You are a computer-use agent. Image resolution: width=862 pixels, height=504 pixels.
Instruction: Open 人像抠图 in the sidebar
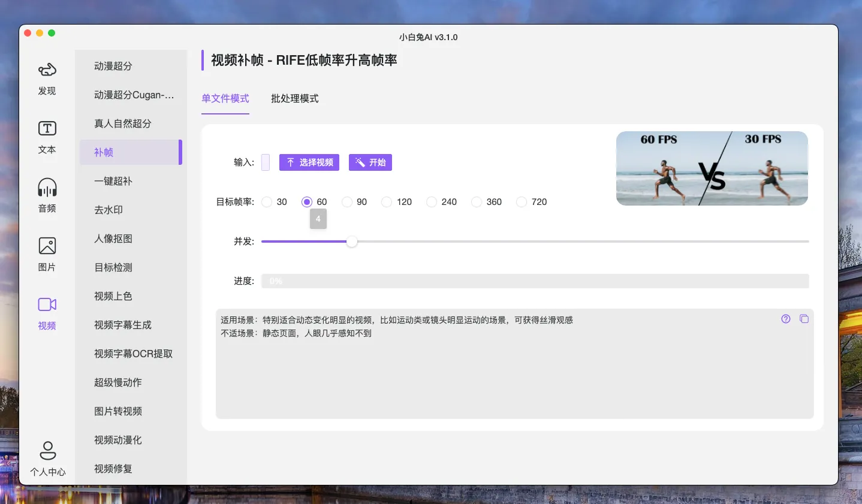[x=131, y=239]
